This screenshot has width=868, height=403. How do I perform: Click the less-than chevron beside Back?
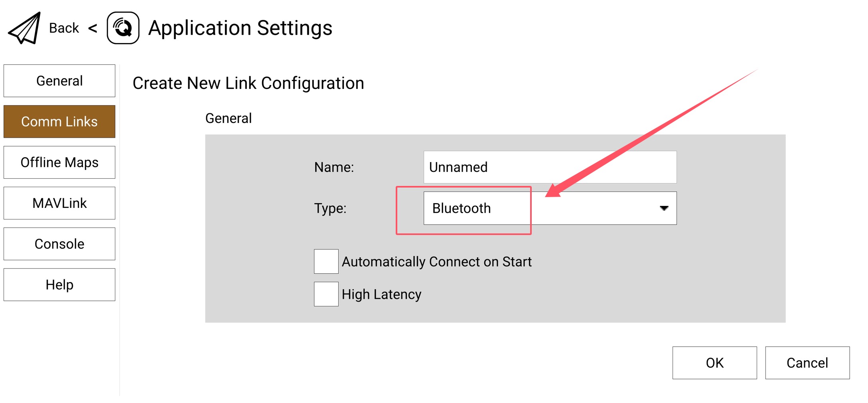click(x=93, y=28)
